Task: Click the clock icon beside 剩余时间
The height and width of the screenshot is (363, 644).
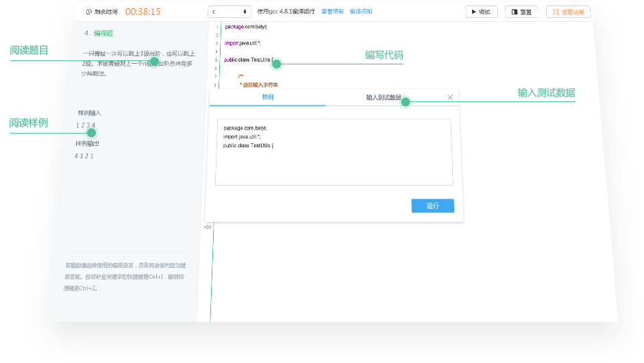Action: [88, 12]
